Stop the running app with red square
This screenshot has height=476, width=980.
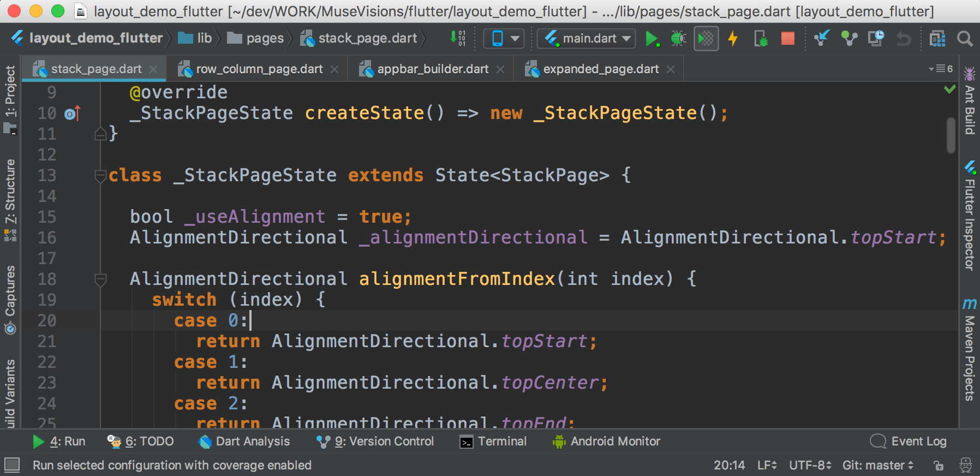787,38
